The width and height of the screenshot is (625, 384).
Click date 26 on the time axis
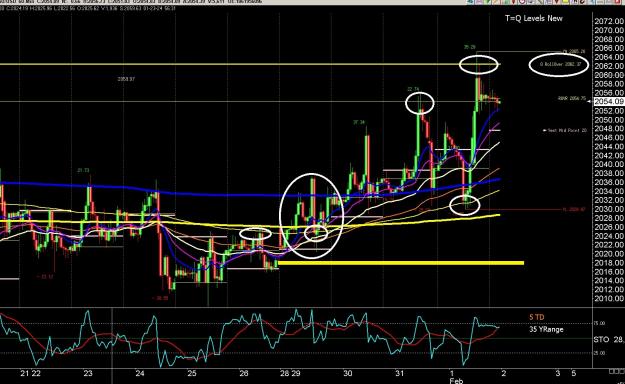(244, 374)
